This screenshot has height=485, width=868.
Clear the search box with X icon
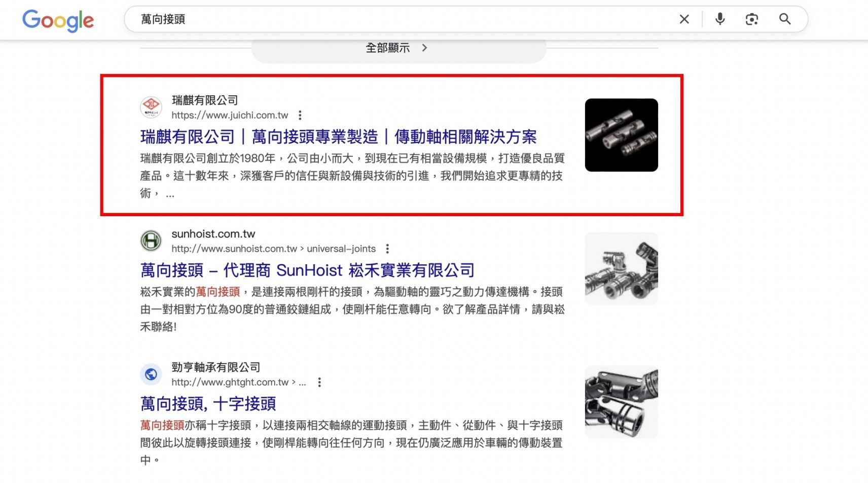tap(684, 19)
